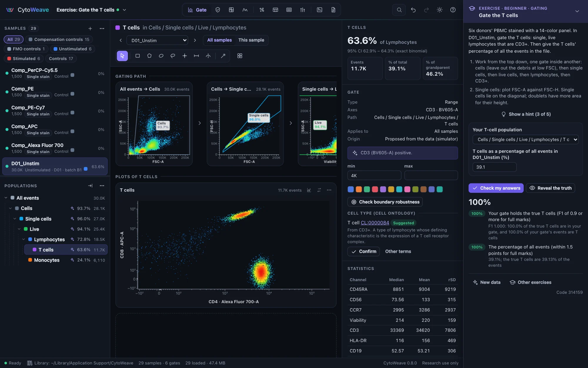Image resolution: width=588 pixels, height=368 pixels.
Task: Open the exercise title dropdown chevron
Action: (x=124, y=10)
